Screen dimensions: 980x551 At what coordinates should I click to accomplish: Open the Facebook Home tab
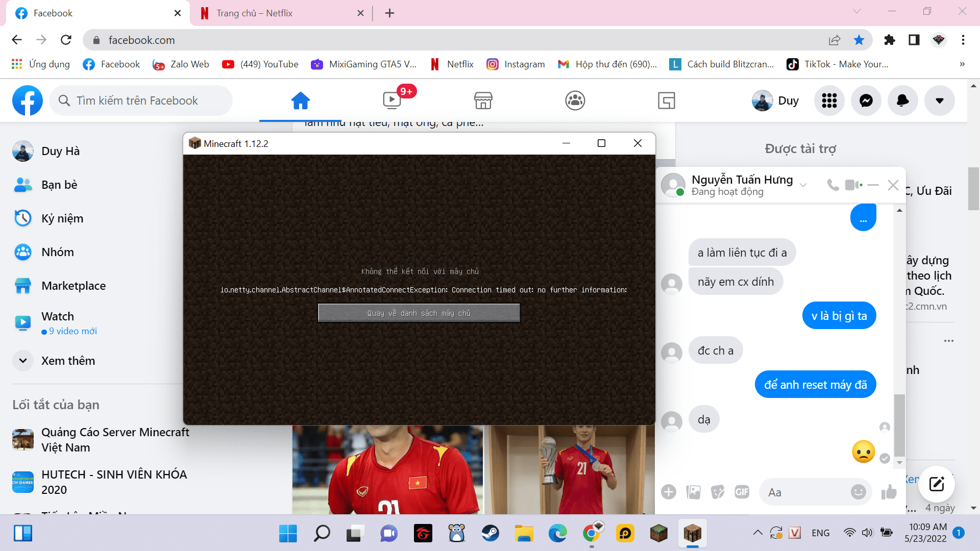300,101
